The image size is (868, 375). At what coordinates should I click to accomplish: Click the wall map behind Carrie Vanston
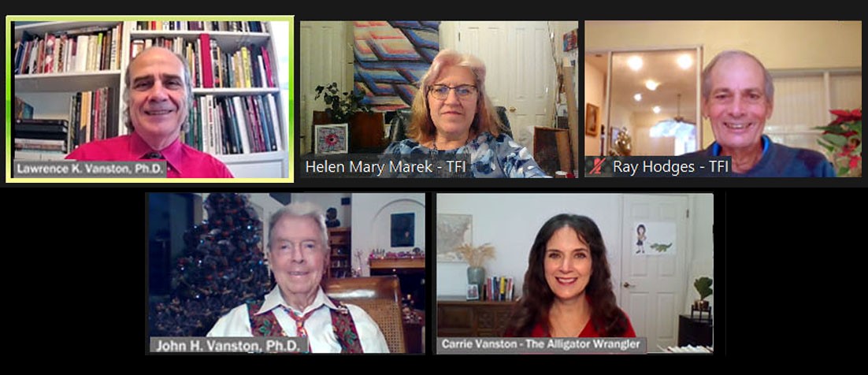[454, 237]
